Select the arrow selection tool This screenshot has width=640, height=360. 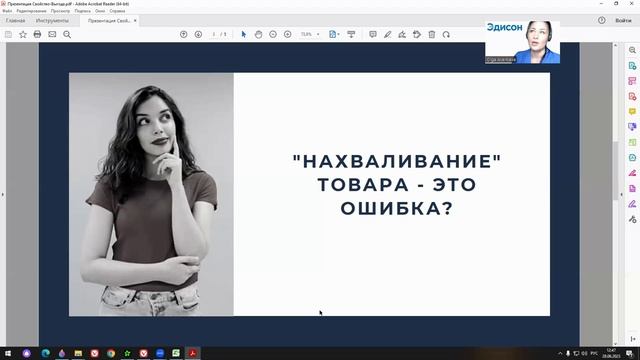tap(244, 35)
